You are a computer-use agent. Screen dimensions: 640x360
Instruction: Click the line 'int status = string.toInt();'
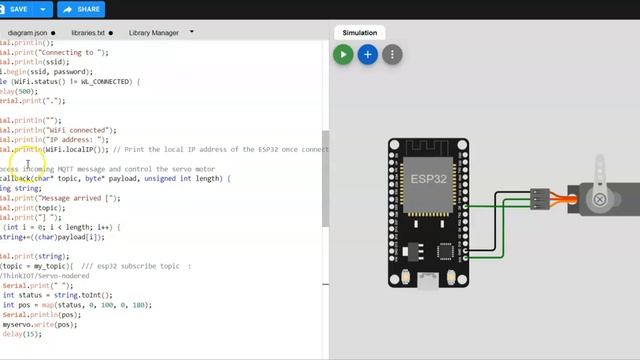click(x=57, y=295)
